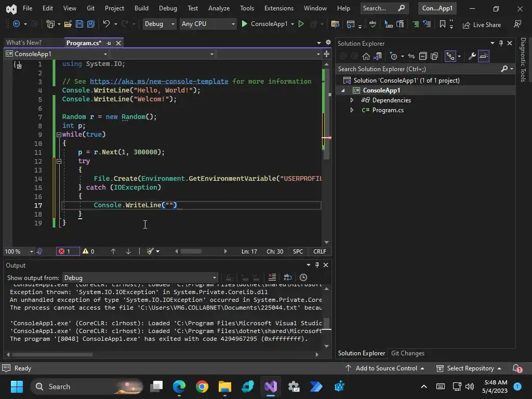532x399 pixels.
Task: Open Google Chrome from the taskbar
Action: coord(202,387)
